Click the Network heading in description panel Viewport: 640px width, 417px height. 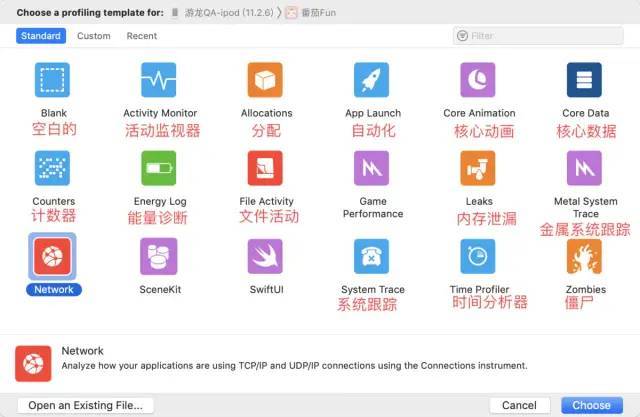[82, 351]
